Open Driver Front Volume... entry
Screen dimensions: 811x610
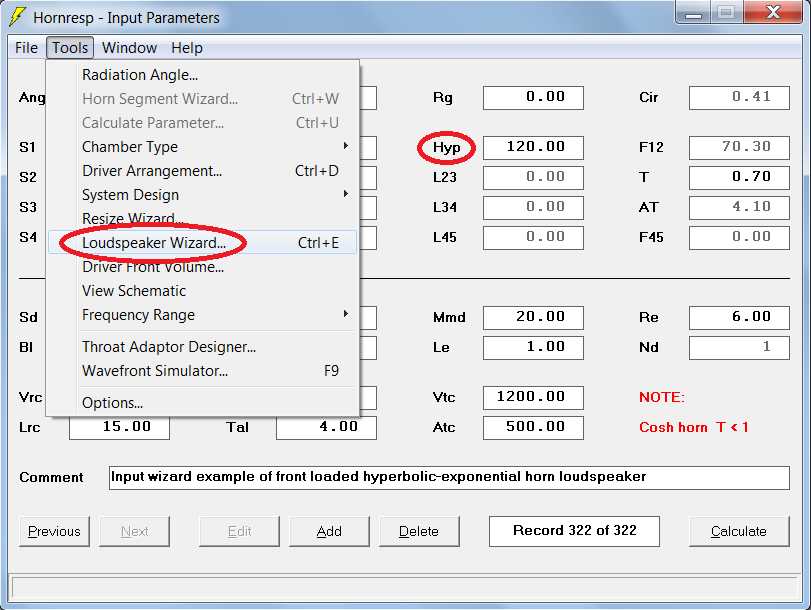[202, 267]
